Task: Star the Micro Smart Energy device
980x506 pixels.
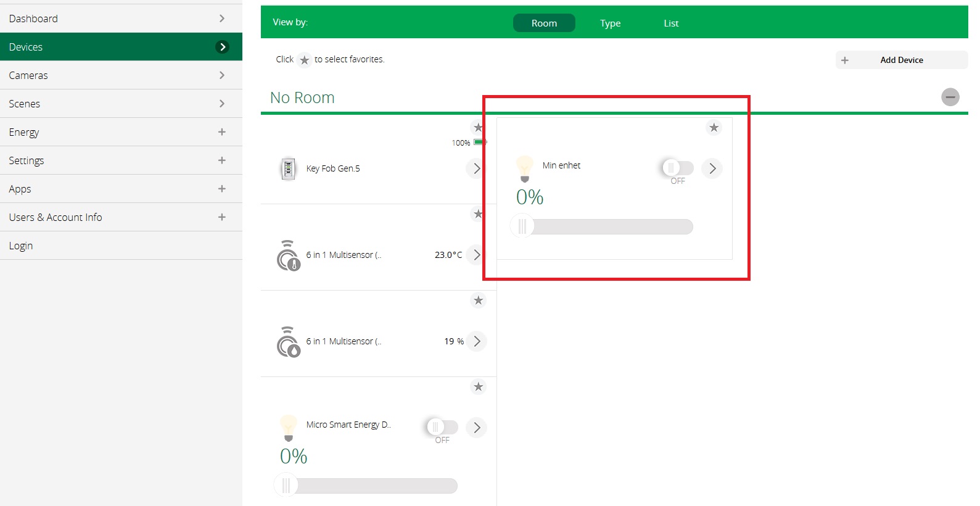Action: pos(478,387)
